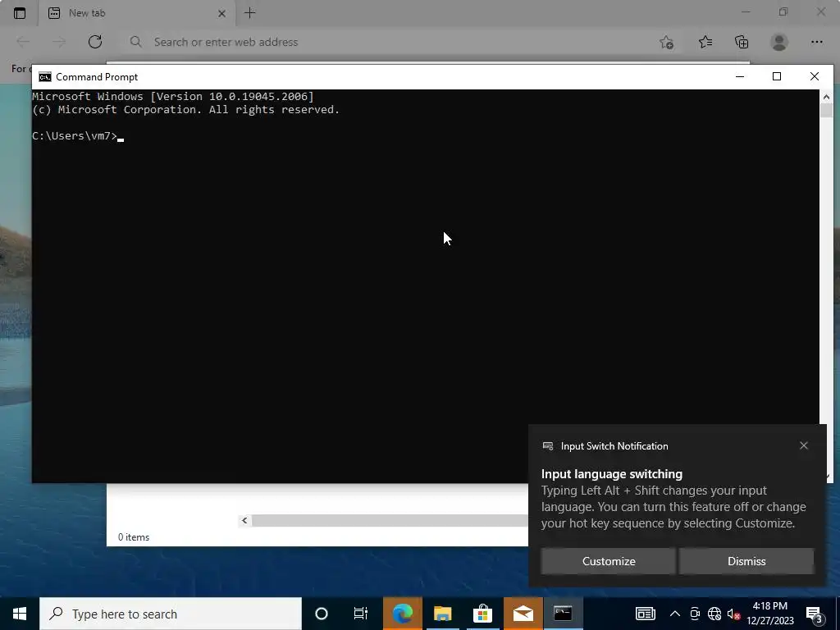Switch to Microsoft Edge on the taskbar
Viewport: 840px width, 630px height.
click(x=402, y=614)
